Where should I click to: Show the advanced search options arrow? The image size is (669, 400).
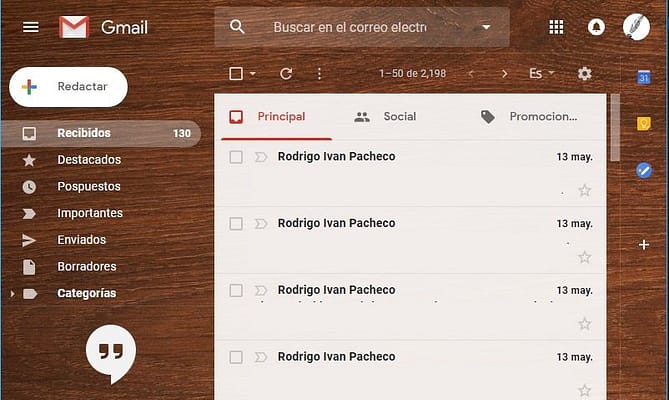[486, 27]
